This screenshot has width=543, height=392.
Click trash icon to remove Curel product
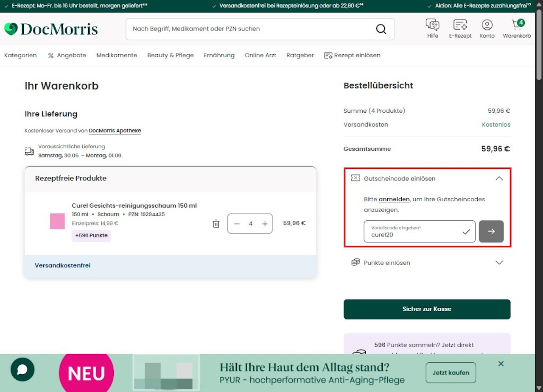tap(216, 224)
